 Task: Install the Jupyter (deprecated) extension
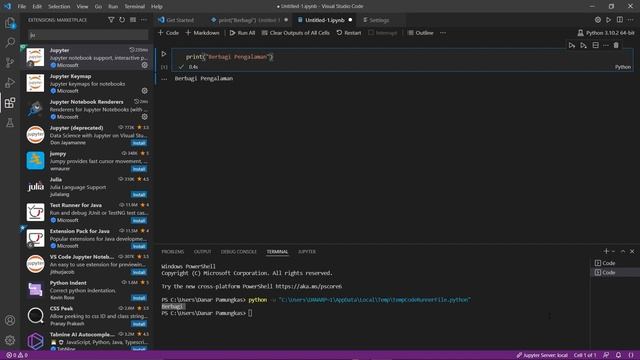[139, 143]
